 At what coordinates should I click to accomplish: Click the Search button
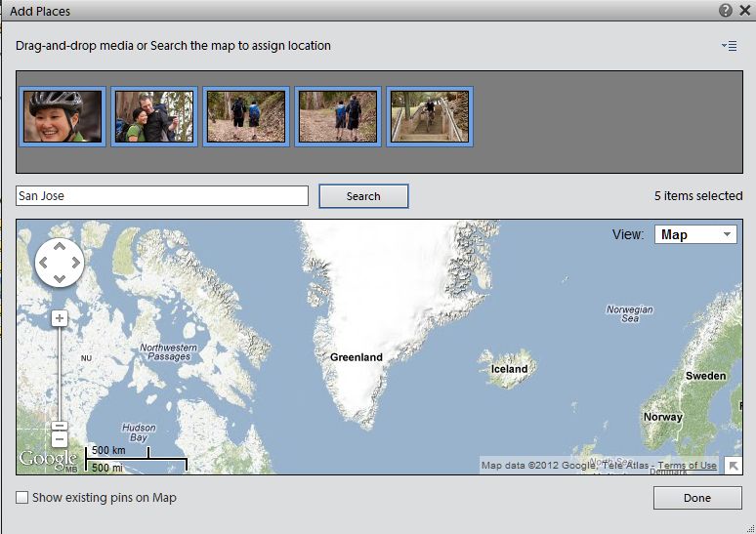(363, 196)
